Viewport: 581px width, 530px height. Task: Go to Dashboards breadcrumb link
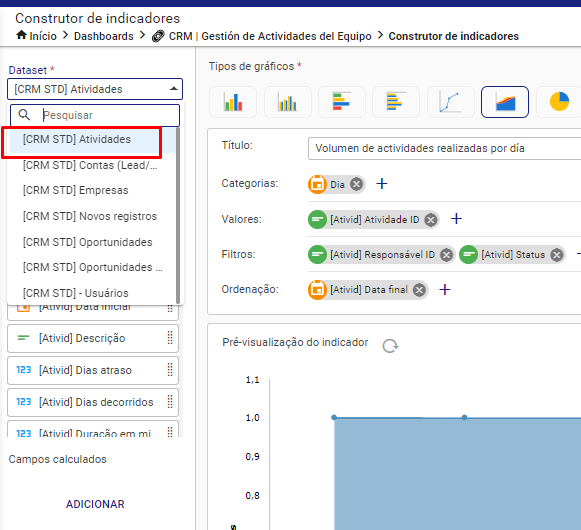click(104, 36)
